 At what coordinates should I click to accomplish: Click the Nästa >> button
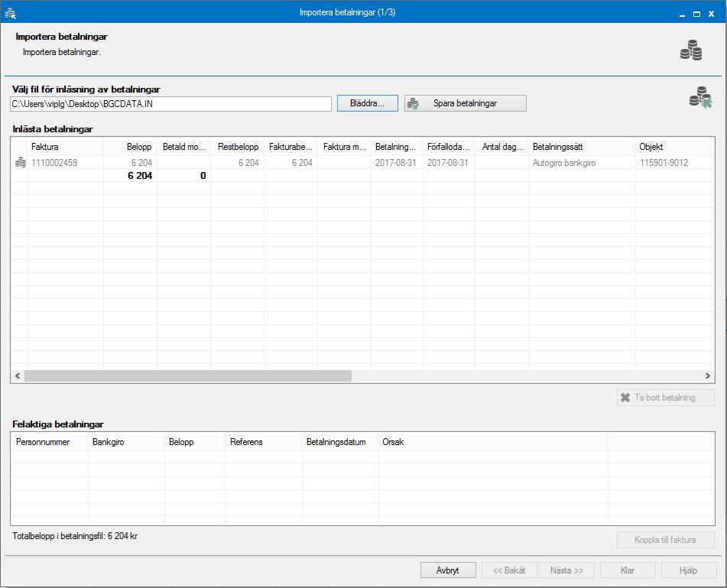[566, 570]
